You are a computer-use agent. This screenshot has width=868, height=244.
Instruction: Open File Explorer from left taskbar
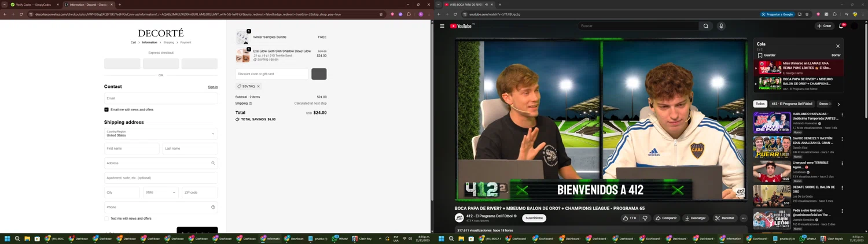(27, 238)
